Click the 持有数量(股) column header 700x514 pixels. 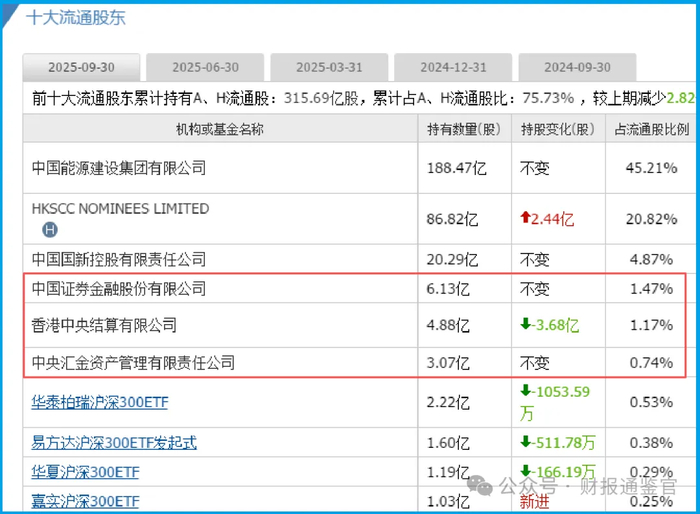[464, 130]
